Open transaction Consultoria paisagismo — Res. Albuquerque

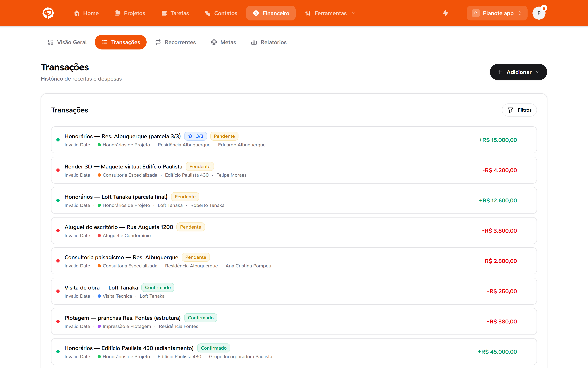click(x=294, y=261)
